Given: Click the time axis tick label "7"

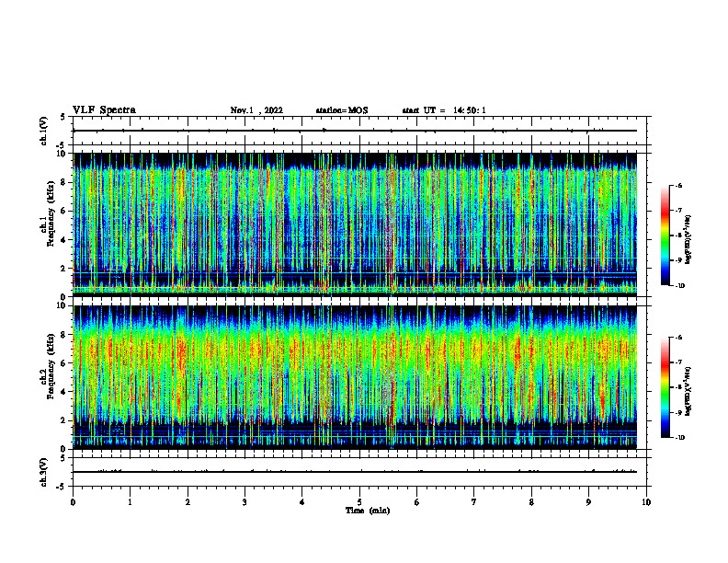Looking at the screenshot, I should pos(474,502).
